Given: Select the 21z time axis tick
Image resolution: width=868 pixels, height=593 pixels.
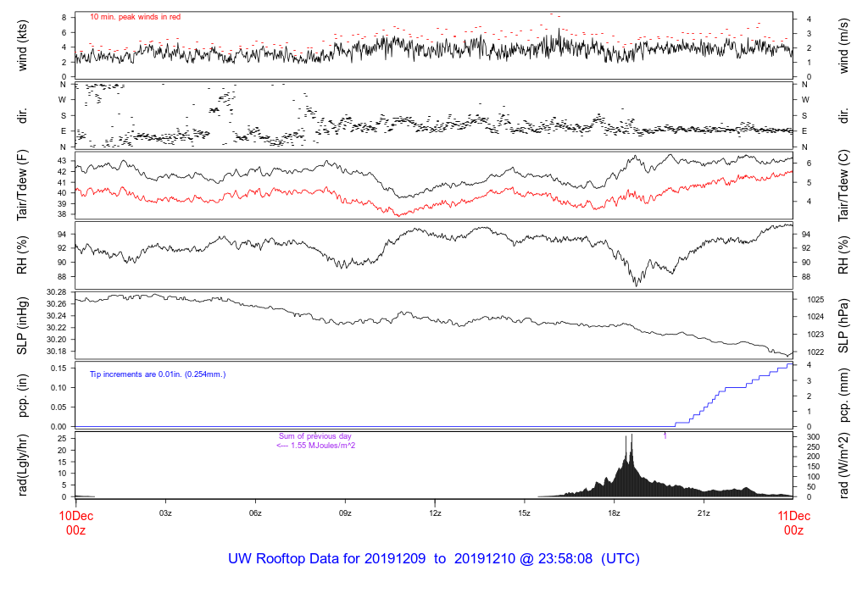Looking at the screenshot, I should [x=704, y=513].
